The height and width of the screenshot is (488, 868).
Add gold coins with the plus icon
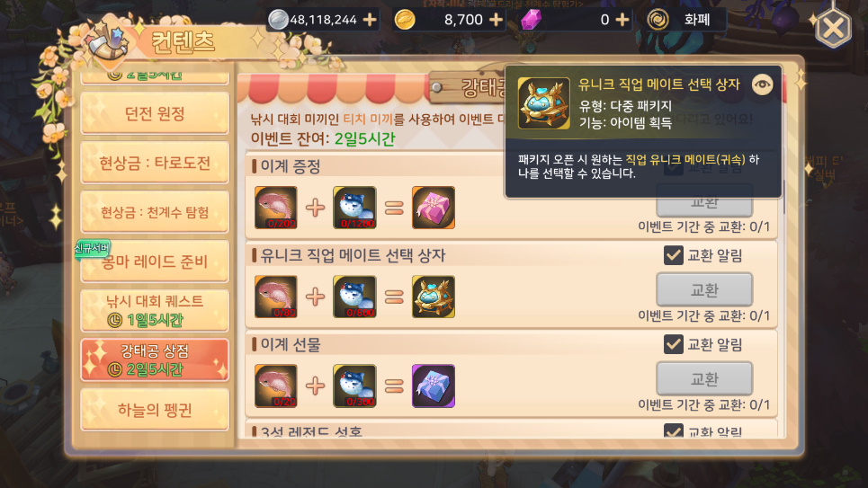496,20
